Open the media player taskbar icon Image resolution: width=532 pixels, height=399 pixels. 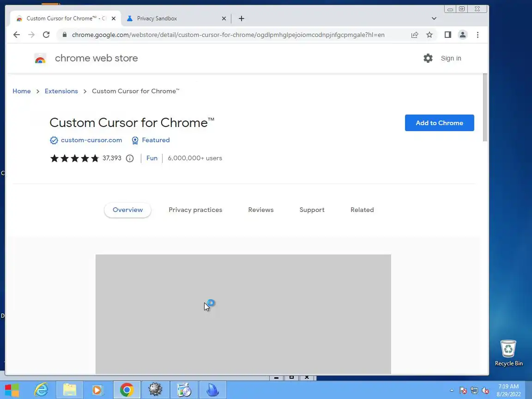click(x=98, y=390)
